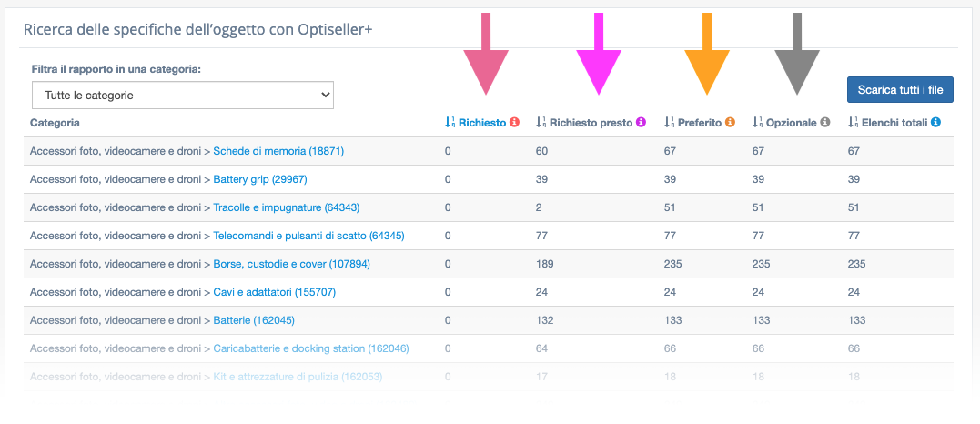Click the orange info icon beside Preferito
This screenshot has height=424, width=980.
[x=730, y=123]
